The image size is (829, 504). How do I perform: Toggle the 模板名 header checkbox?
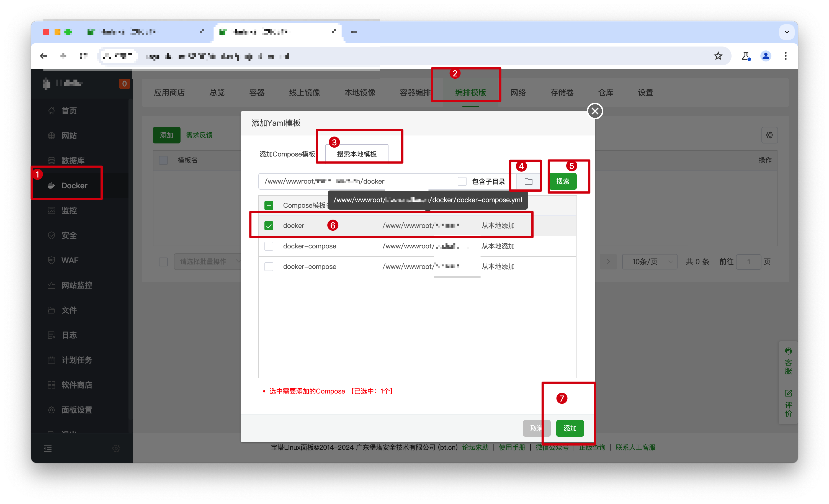tap(163, 160)
